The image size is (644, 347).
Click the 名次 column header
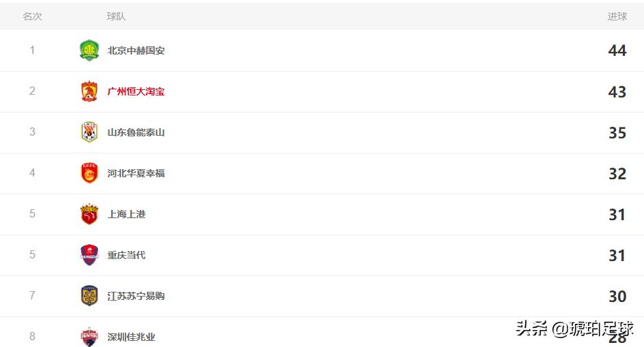point(32,16)
